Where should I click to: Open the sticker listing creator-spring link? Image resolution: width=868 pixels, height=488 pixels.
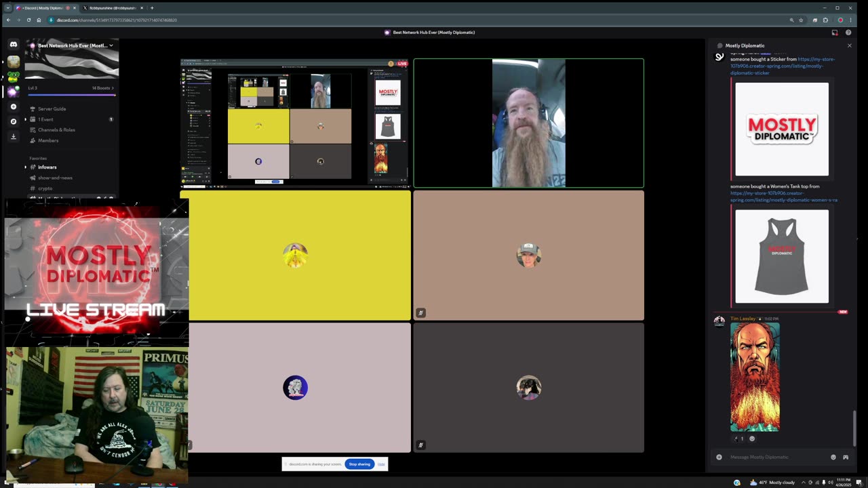pos(783,66)
